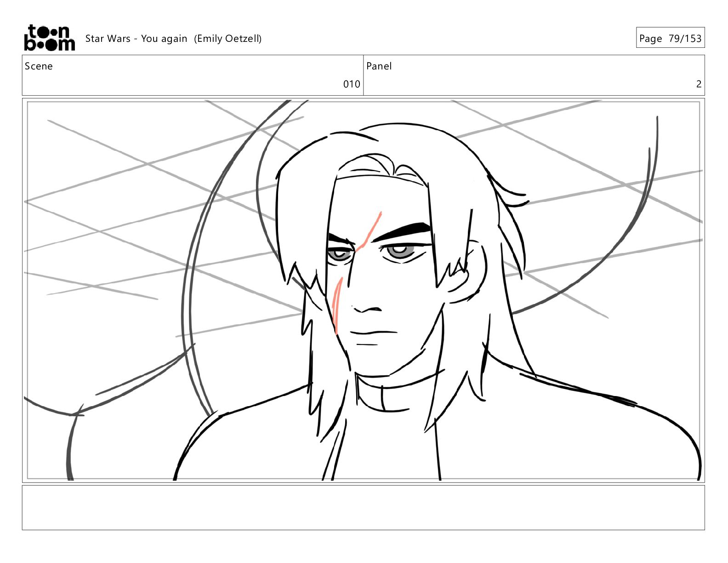This screenshot has height=563, width=728.
Task: Click the author name '(Emily Oetzell)'
Action: (x=228, y=39)
